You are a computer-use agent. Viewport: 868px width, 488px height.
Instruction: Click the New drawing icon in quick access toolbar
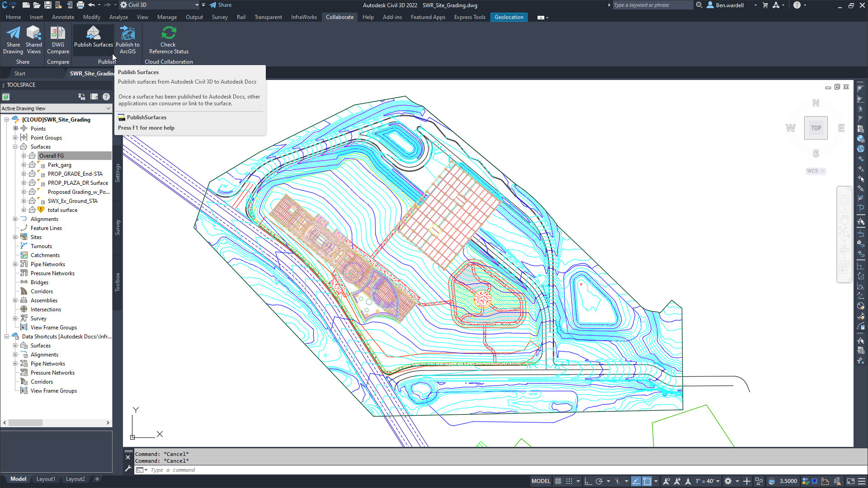point(26,5)
